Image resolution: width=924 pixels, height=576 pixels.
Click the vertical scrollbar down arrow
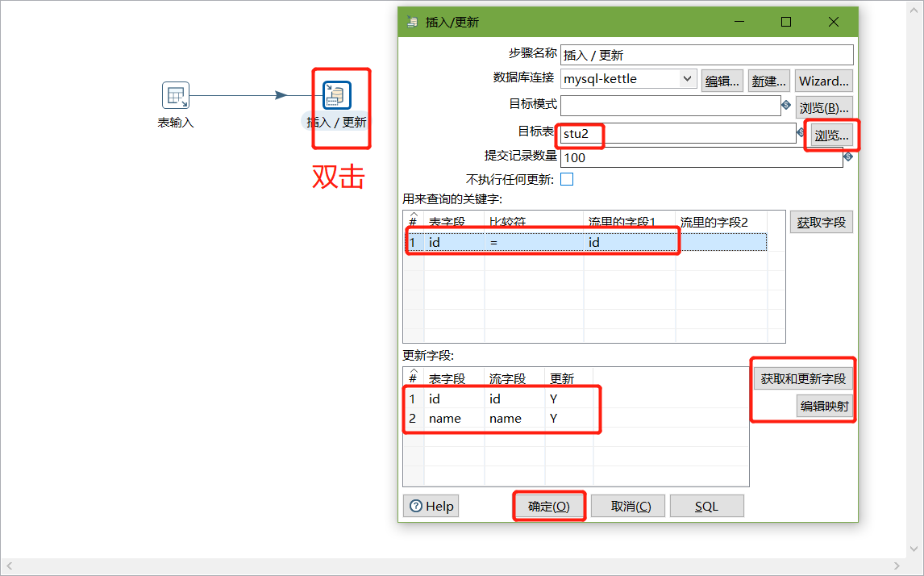coord(914,549)
